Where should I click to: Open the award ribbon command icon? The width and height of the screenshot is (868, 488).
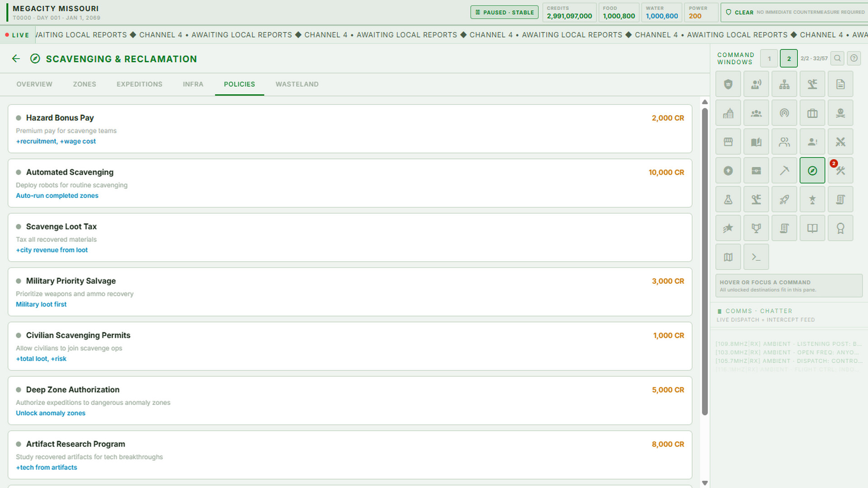[840, 229]
